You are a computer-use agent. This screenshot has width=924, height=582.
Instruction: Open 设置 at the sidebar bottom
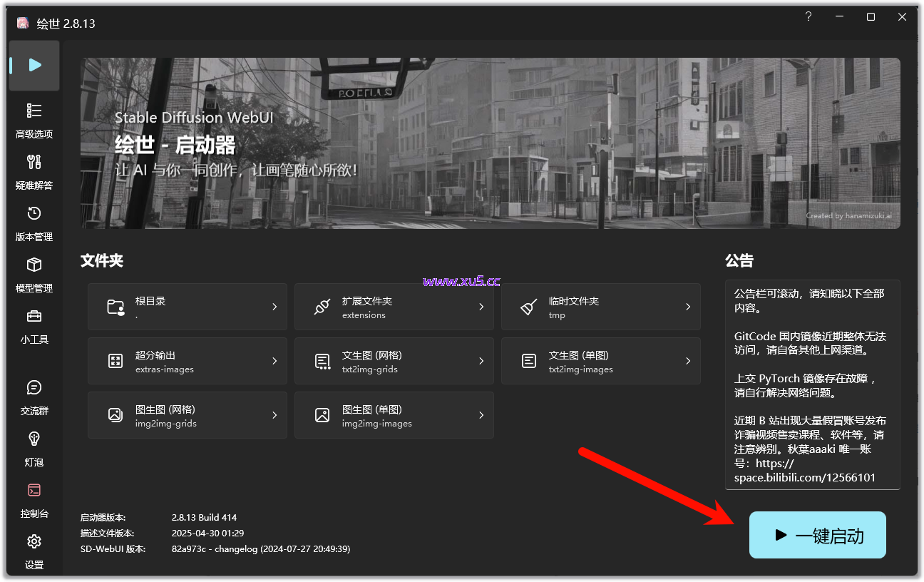[34, 551]
